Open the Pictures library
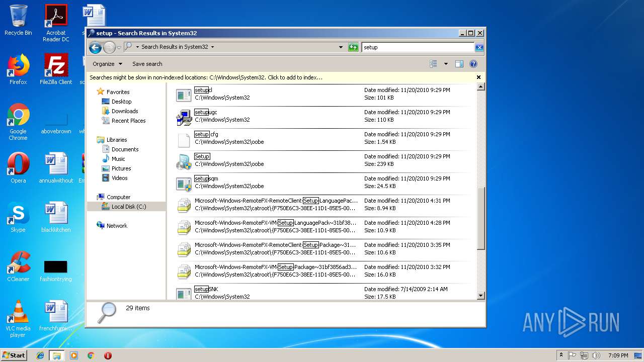Image resolution: width=644 pixels, height=362 pixels. click(121, 168)
